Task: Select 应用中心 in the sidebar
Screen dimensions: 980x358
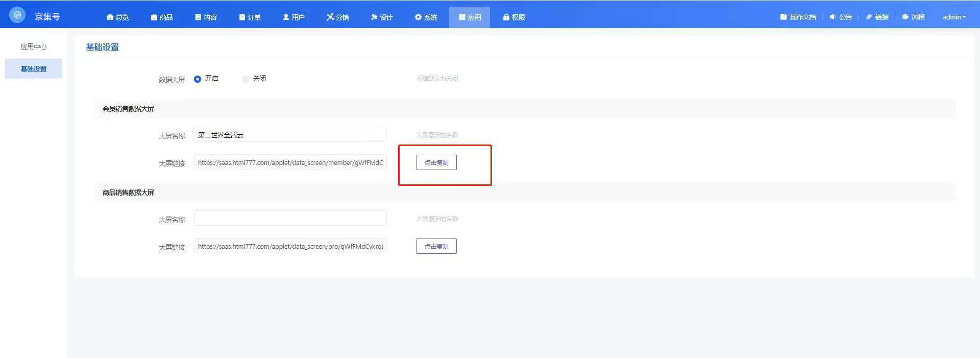Action: pos(33,46)
